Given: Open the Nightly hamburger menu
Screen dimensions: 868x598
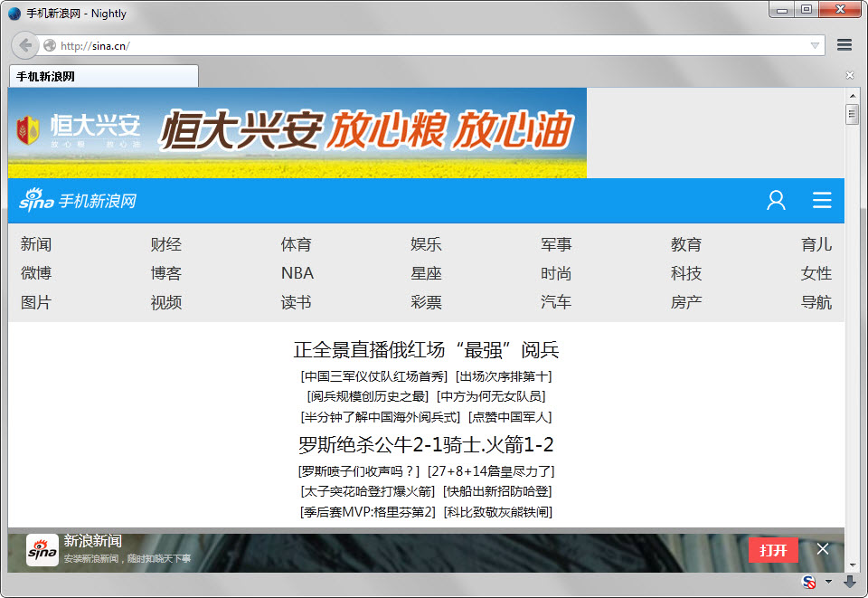Looking at the screenshot, I should click(844, 45).
